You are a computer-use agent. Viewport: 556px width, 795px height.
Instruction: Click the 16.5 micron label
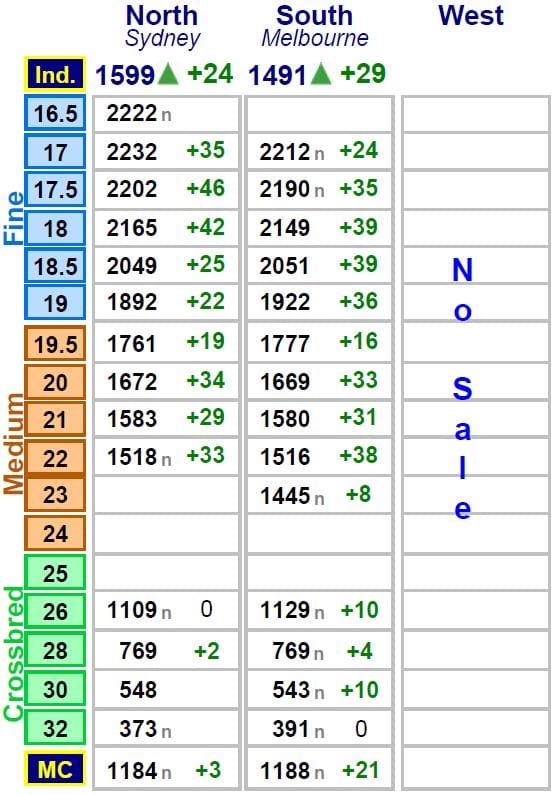click(x=55, y=113)
